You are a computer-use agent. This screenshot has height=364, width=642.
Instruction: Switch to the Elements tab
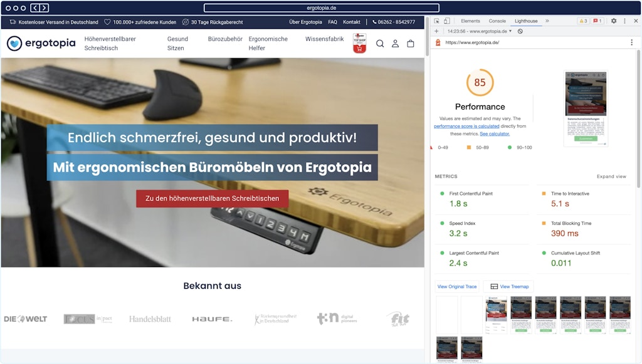470,21
